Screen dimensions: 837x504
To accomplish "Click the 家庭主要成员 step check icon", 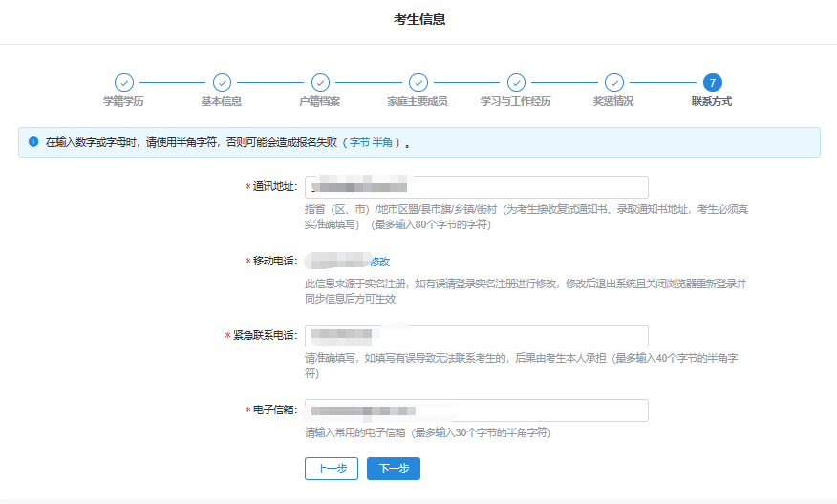I will tap(418, 83).
